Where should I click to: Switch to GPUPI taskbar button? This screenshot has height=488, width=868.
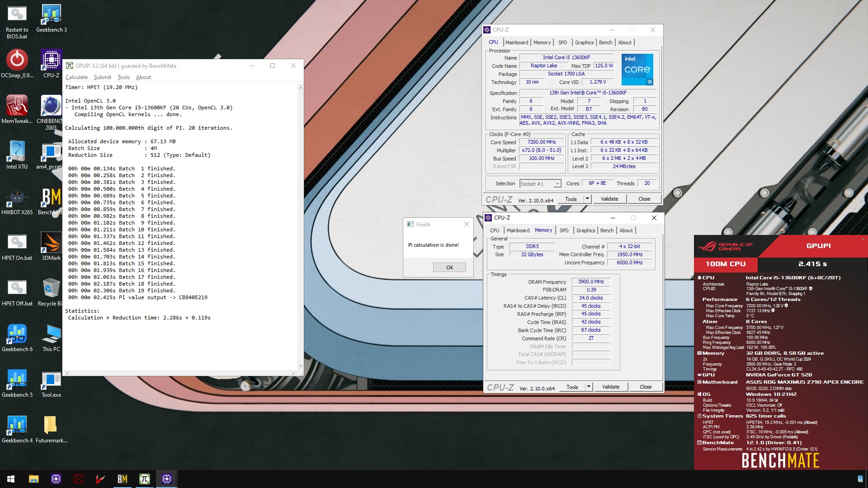[x=145, y=479]
